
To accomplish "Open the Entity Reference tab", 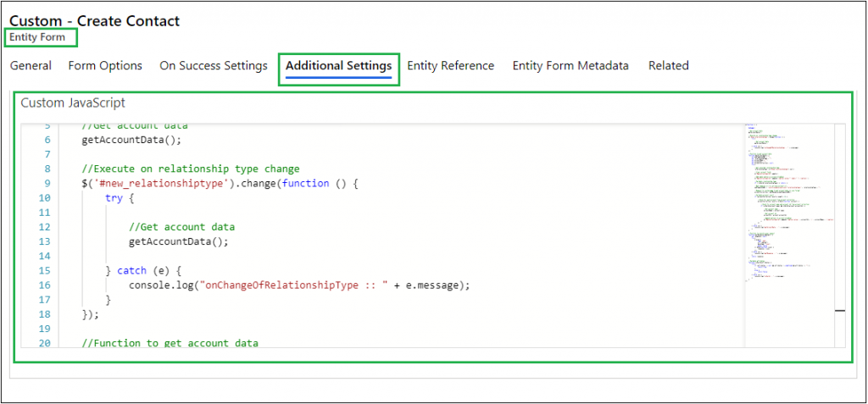I will pyautogui.click(x=450, y=66).
